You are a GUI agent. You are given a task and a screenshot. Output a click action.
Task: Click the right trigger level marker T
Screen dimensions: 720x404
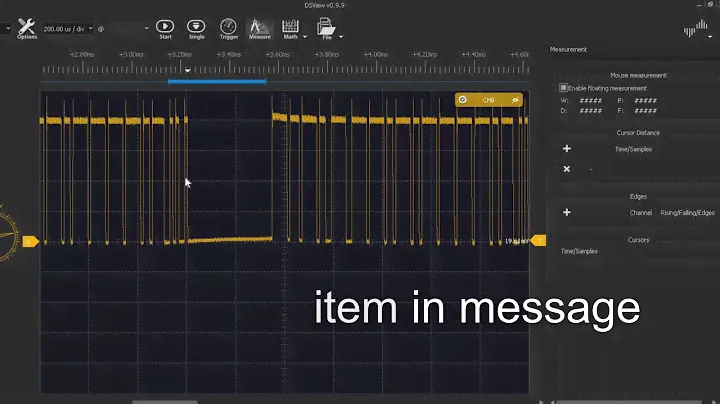pyautogui.click(x=540, y=240)
